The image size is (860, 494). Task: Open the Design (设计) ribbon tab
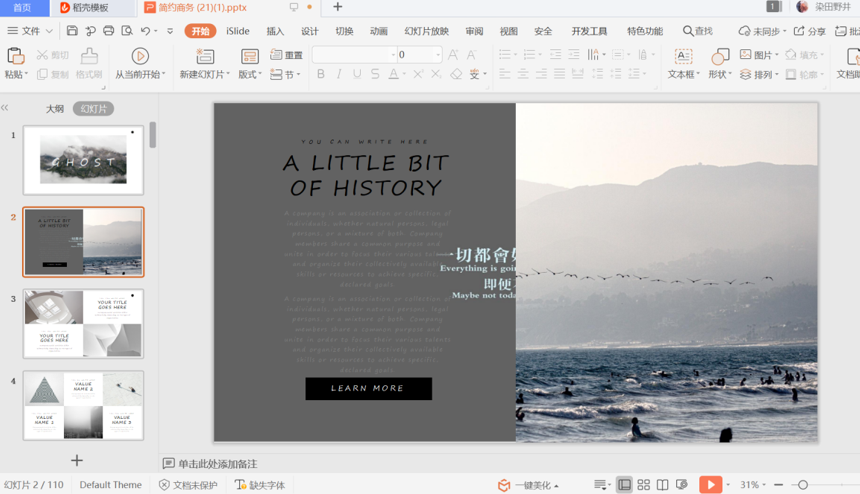[310, 31]
